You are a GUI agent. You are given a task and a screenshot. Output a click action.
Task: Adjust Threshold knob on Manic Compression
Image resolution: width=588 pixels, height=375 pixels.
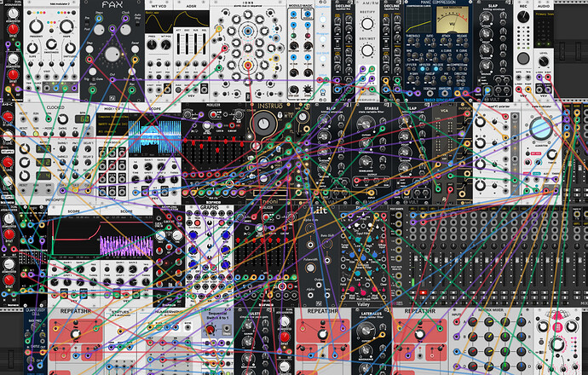point(412,43)
